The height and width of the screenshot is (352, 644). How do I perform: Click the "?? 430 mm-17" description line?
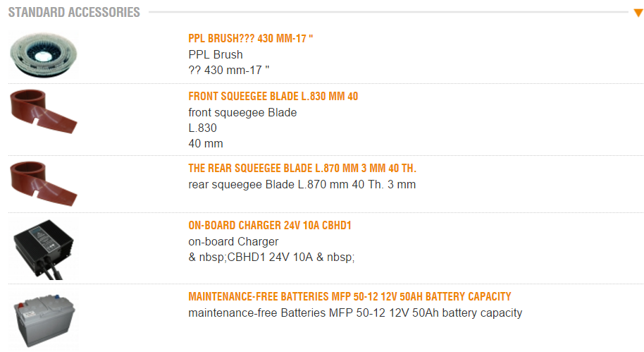229,70
